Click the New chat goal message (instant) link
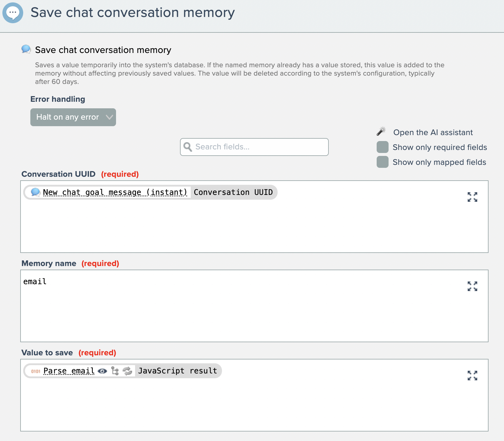Image resolution: width=504 pixels, height=441 pixels. 115,192
